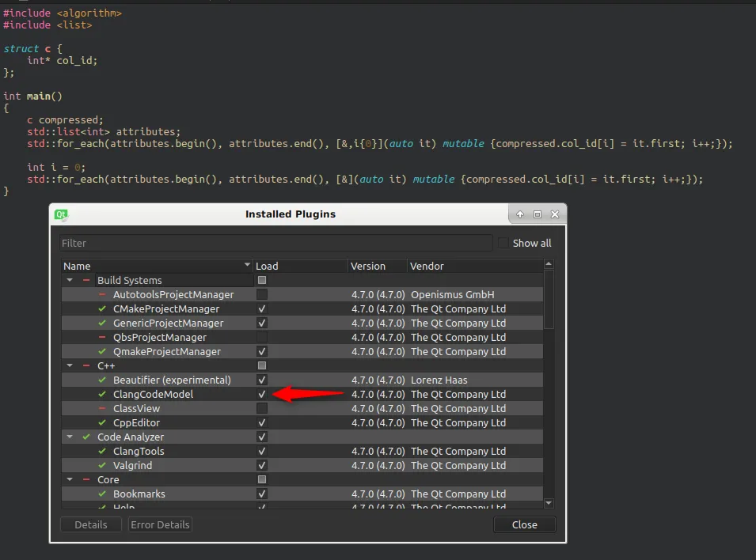Click scroll-up arrow of plugin list
This screenshot has width=756, height=560.
549,265
